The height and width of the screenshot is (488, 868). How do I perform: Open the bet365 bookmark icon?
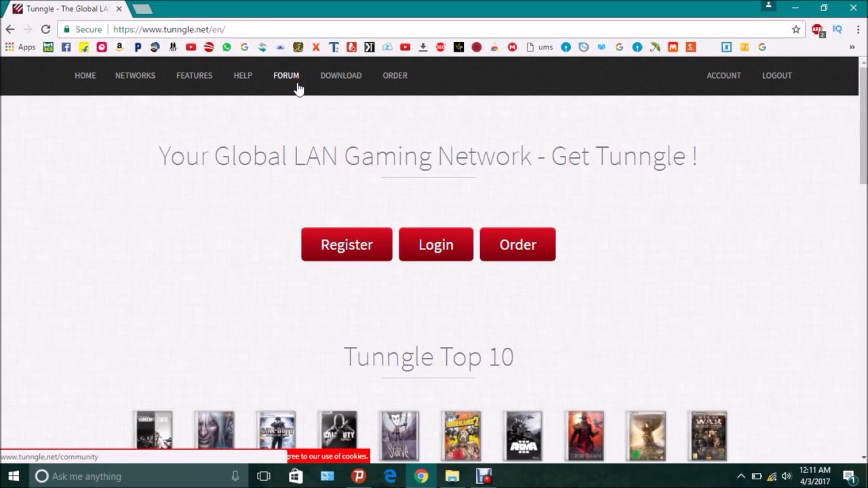click(48, 47)
